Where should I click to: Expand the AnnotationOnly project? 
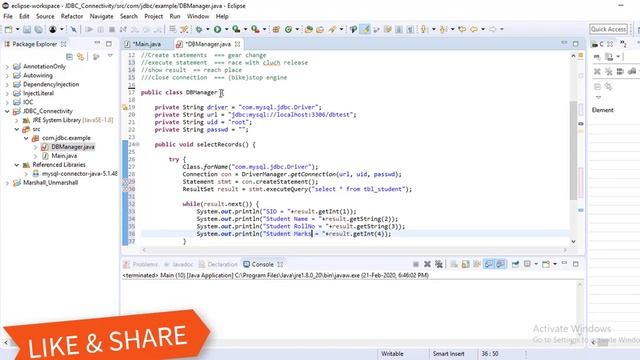[x=7, y=67]
